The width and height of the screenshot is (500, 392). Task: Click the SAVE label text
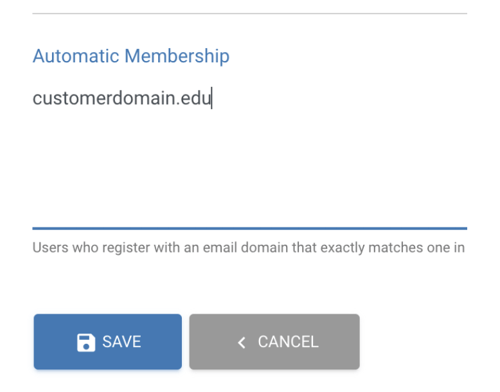pyautogui.click(x=122, y=342)
